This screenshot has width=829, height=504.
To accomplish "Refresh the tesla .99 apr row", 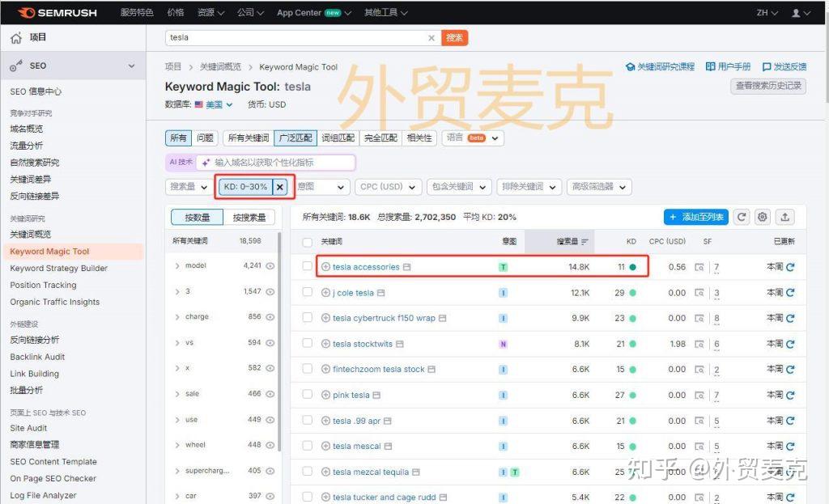I will tap(790, 421).
